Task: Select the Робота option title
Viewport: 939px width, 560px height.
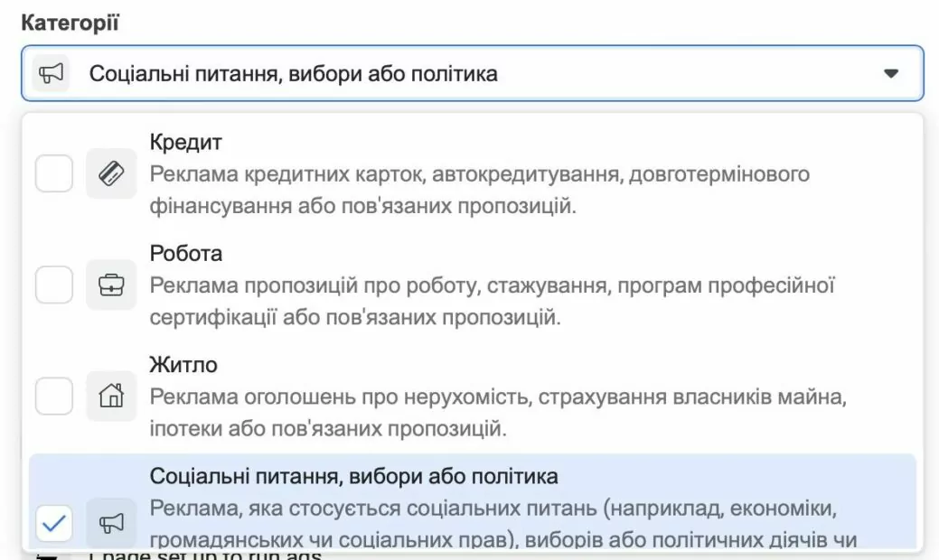Action: pyautogui.click(x=185, y=254)
